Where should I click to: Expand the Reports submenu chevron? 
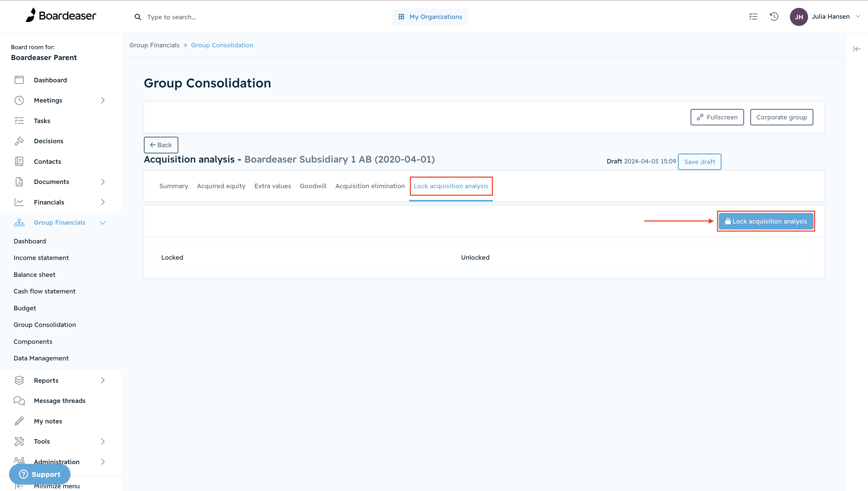tap(103, 380)
